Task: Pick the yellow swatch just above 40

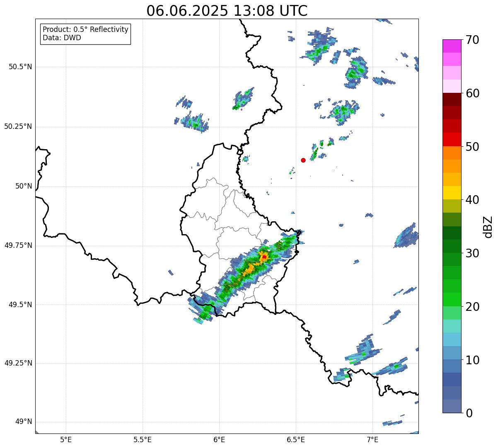Action: point(452,193)
